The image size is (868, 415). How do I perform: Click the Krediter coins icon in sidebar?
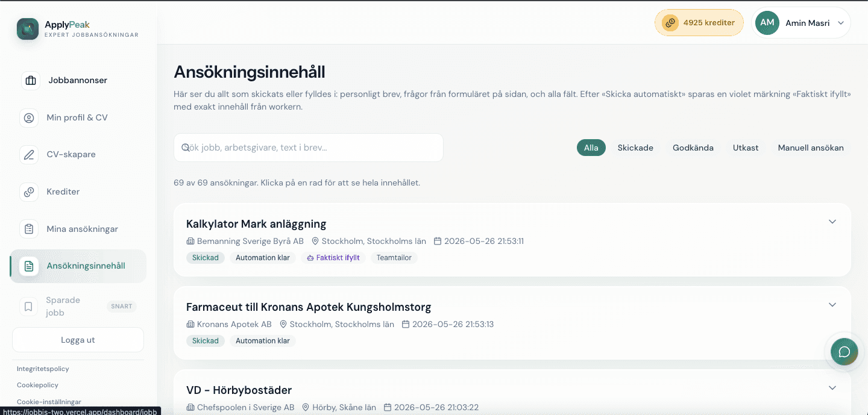point(29,192)
